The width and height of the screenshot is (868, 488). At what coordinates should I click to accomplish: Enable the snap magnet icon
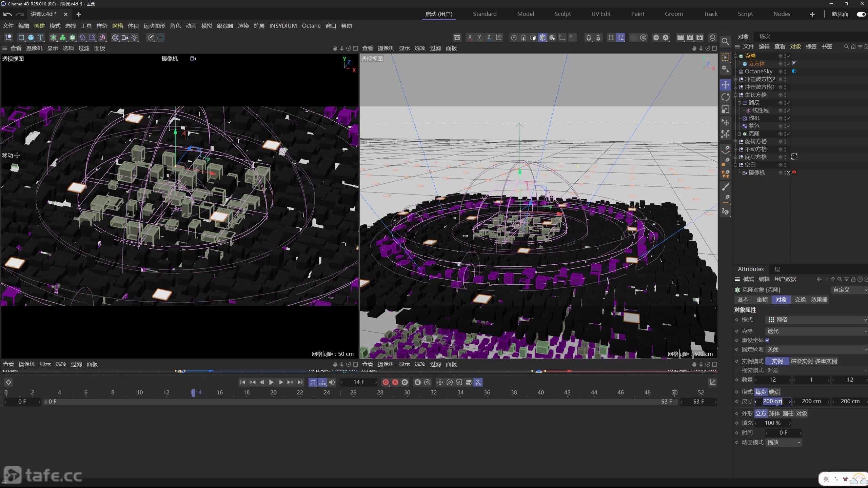point(589,38)
